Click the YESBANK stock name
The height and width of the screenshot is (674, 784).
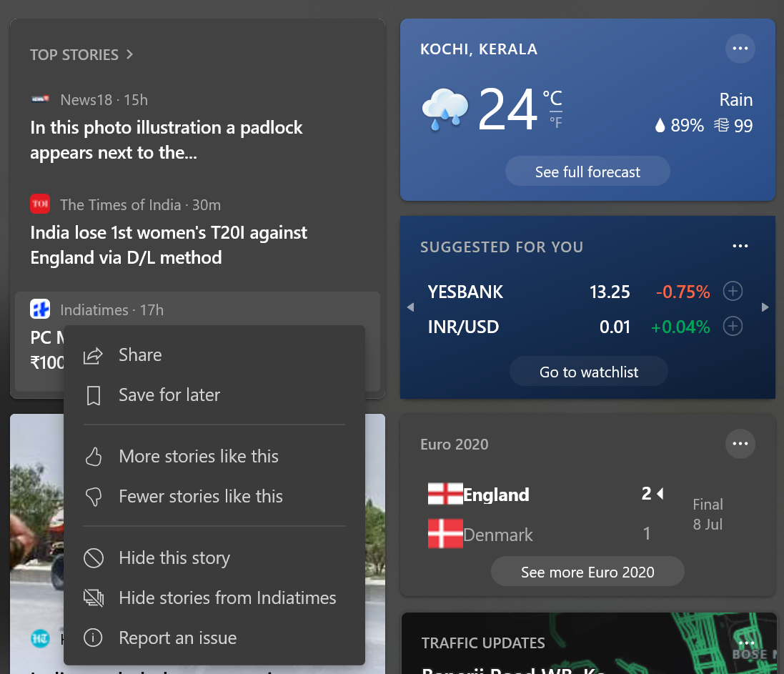click(x=465, y=292)
